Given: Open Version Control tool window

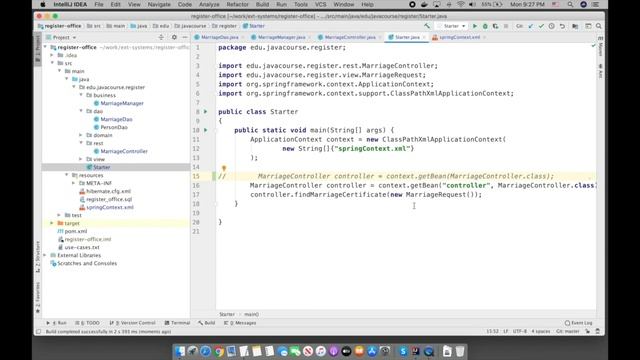Looking at the screenshot, I should coord(132,323).
